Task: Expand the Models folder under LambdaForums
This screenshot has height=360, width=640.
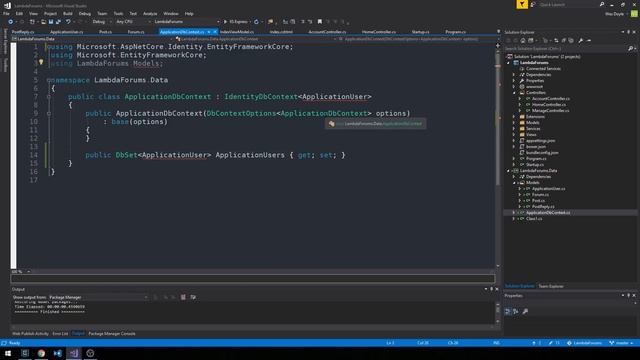Action: point(514,122)
